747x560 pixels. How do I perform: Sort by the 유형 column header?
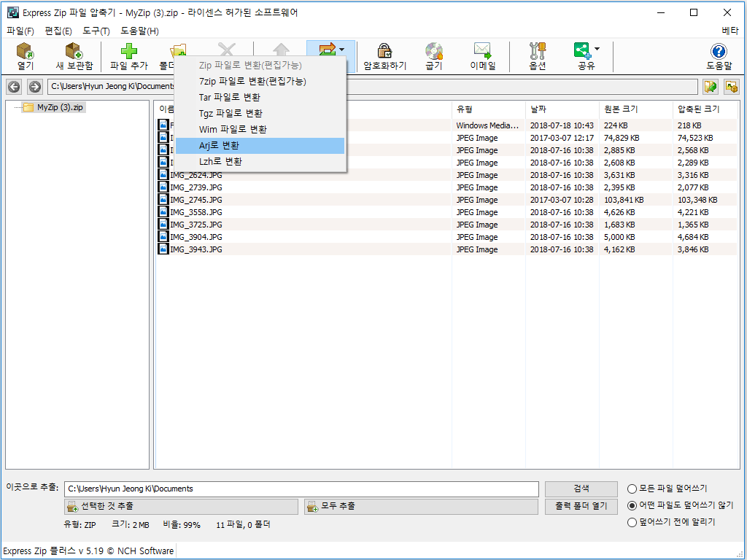488,109
